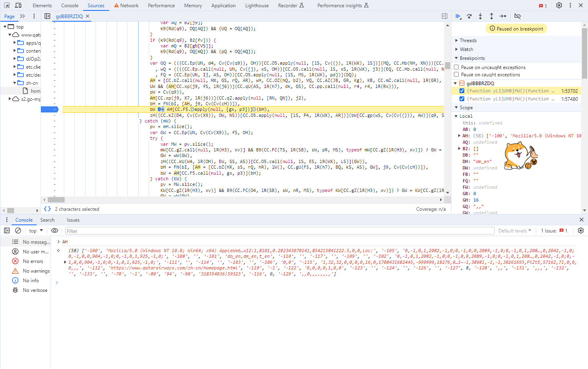Expand the s2.go-mp tree node
The height and width of the screenshot is (369, 588).
(10, 99)
